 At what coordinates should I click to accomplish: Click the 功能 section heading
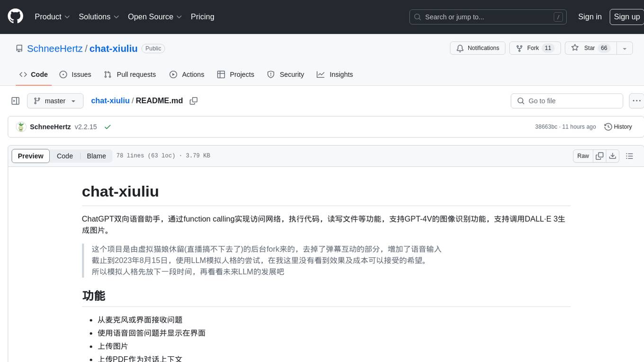pos(94,296)
